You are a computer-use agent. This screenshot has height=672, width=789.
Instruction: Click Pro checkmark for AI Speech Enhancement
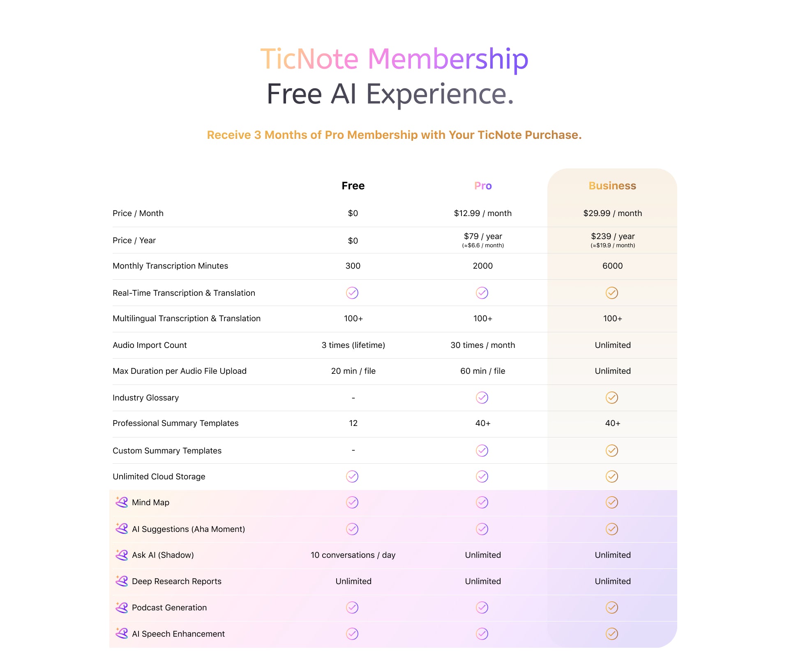[482, 634]
